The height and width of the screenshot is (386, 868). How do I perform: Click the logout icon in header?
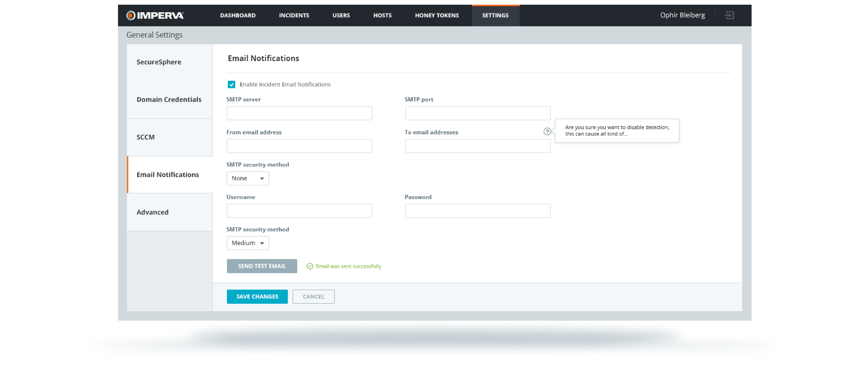point(729,15)
